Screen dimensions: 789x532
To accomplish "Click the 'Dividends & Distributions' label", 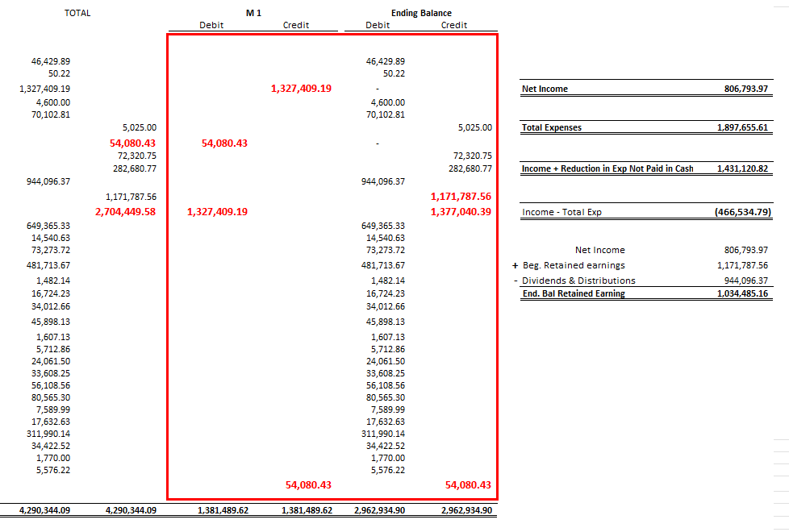I will 578,281.
